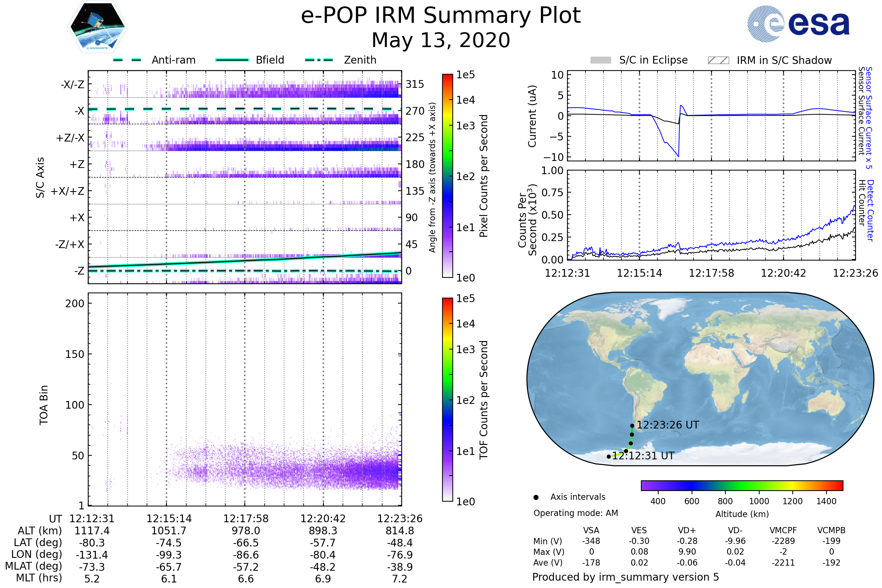
Task: Click the VMCPF voltage column header
Action: coord(783,530)
